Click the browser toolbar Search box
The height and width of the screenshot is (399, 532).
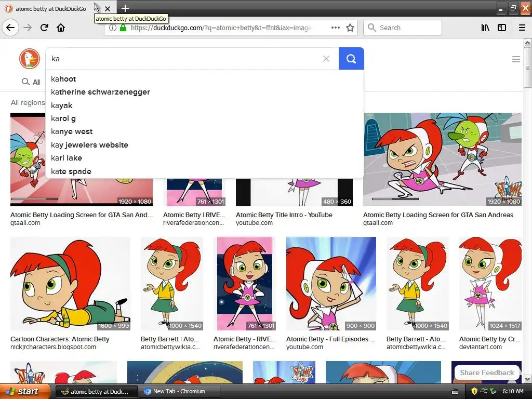(x=403, y=28)
